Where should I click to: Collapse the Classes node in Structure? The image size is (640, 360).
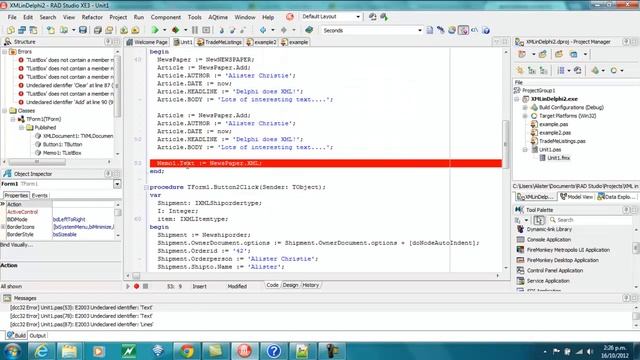click(5, 111)
